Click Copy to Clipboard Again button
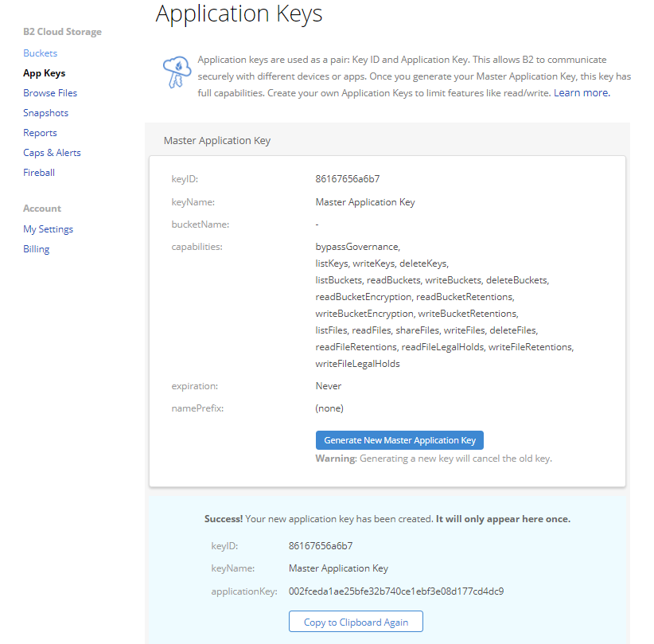This screenshot has height=644, width=654. (x=356, y=622)
